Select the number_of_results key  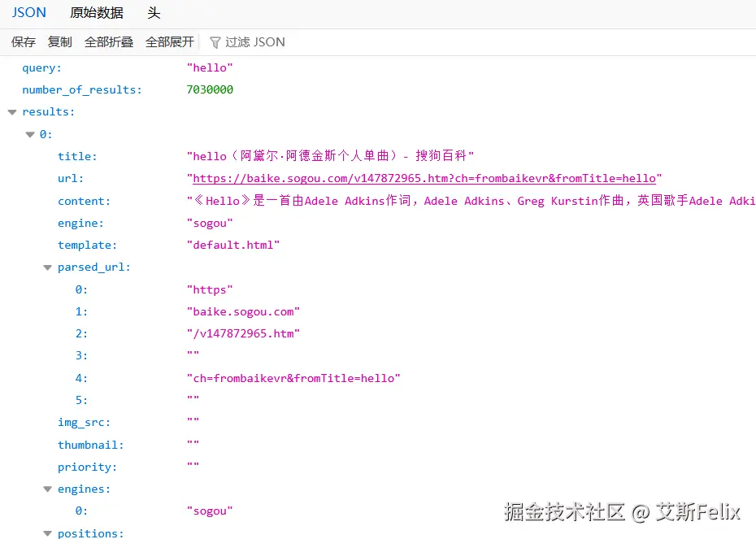click(82, 89)
